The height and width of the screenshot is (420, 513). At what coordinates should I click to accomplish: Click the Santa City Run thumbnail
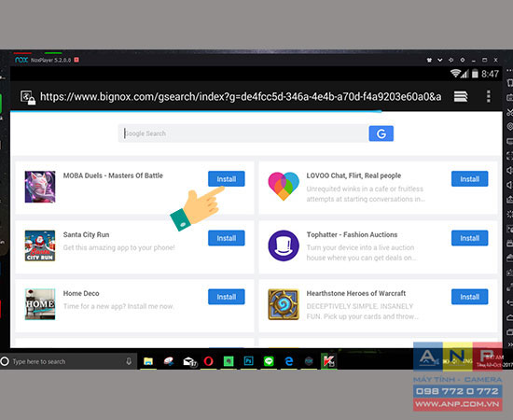click(40, 245)
